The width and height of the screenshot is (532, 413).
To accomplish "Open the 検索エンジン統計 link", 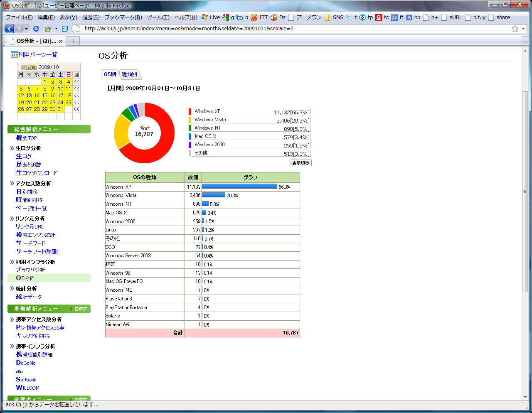I will (x=35, y=235).
